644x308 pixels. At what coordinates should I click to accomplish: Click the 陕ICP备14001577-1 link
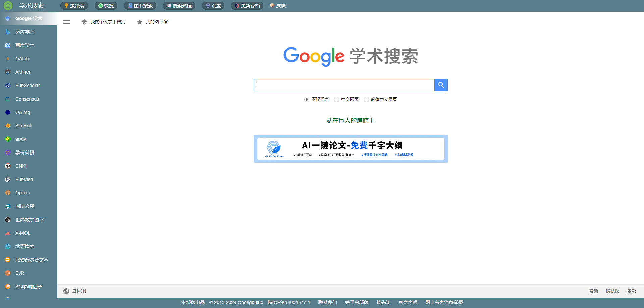click(289, 302)
